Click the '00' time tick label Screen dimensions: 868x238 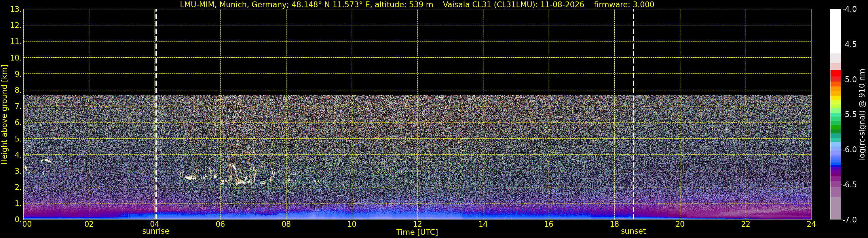(27, 224)
